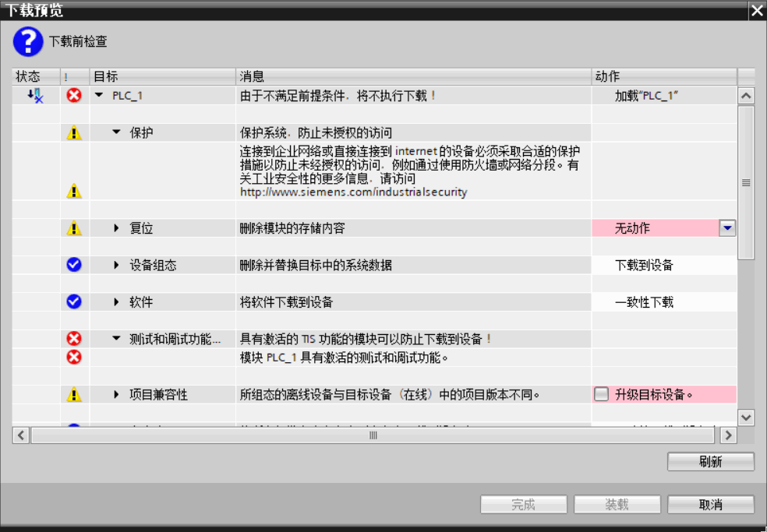Click the error icon on 模块 PLC_1 message row
The image size is (767, 532).
[74, 357]
